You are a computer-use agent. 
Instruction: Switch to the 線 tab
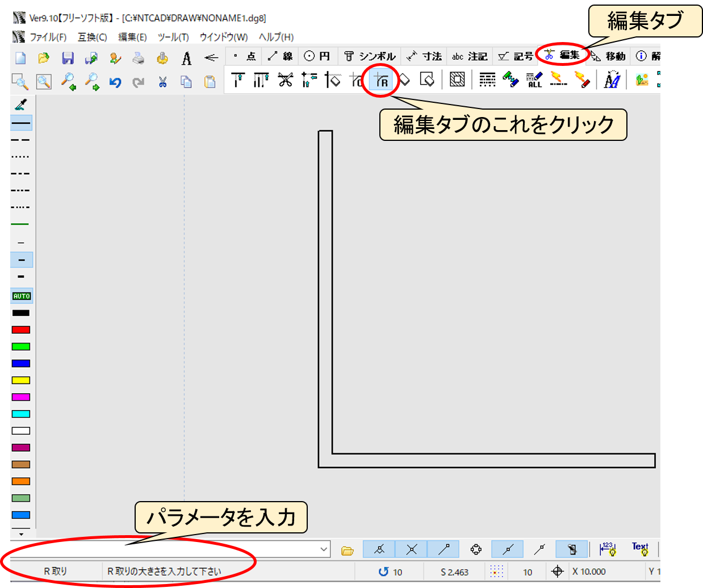click(281, 56)
